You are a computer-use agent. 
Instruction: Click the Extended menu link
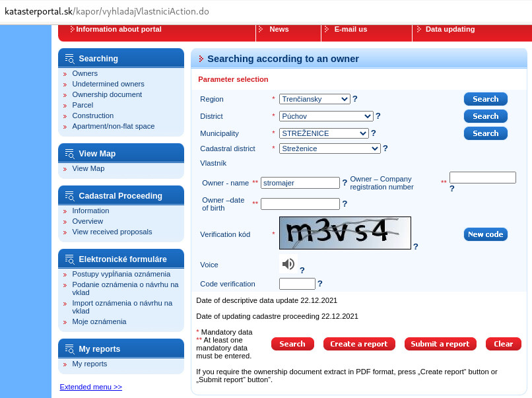pyautogui.click(x=90, y=387)
